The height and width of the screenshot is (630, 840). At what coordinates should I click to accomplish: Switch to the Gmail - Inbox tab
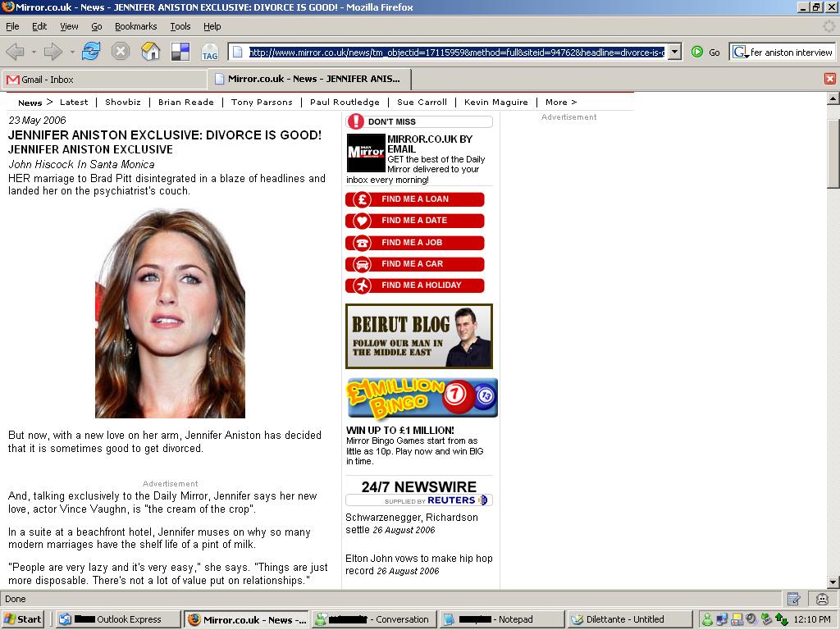pos(103,80)
